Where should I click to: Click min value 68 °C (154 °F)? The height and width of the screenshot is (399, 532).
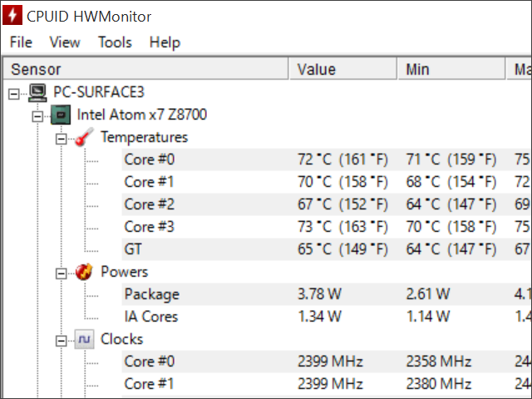pos(451,182)
